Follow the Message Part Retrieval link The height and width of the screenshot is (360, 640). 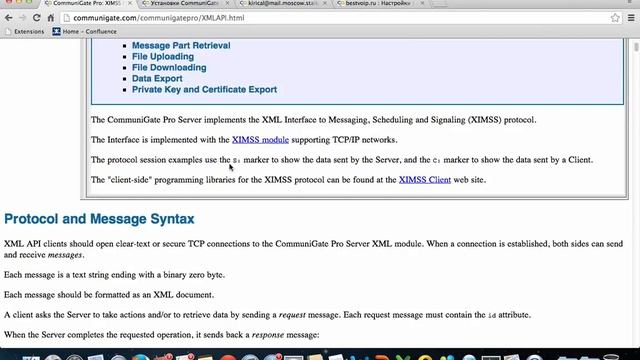181,46
